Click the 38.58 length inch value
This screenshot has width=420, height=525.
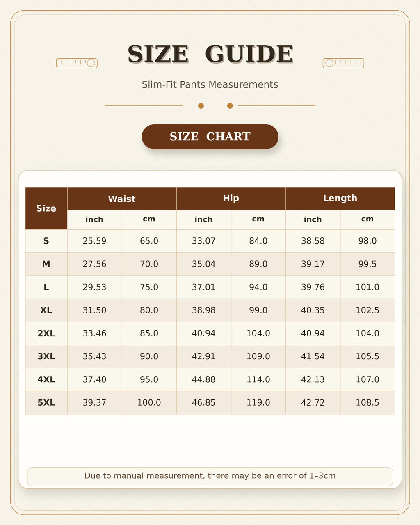pyautogui.click(x=313, y=241)
